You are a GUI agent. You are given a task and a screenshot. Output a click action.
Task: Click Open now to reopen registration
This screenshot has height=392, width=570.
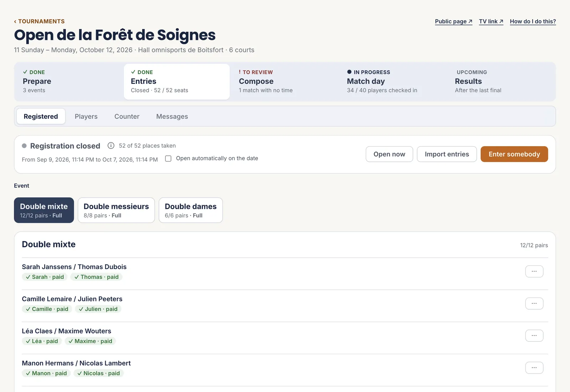coord(389,154)
